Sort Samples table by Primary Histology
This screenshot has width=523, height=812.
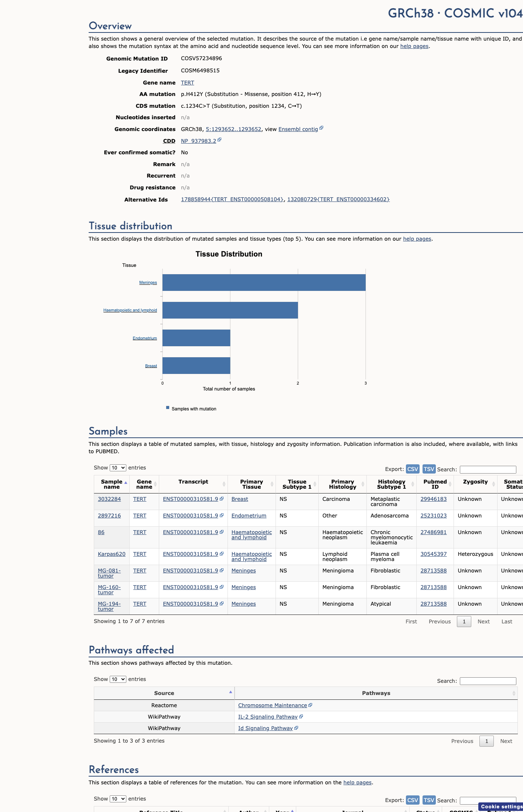[342, 484]
